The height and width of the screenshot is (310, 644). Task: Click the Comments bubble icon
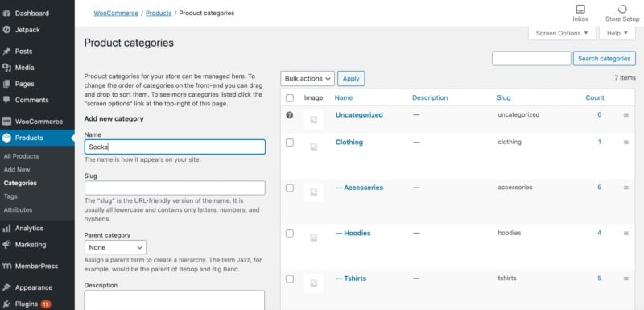coord(6,100)
